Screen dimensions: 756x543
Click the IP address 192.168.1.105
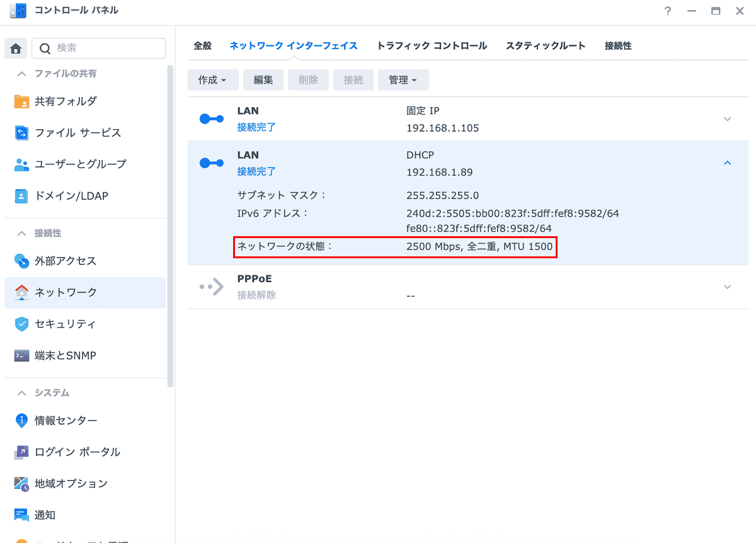coord(443,128)
